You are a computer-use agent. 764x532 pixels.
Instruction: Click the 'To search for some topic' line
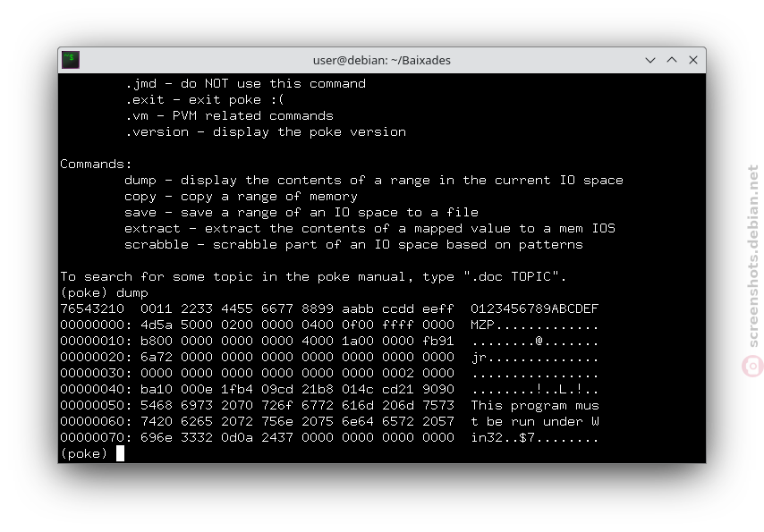(x=313, y=276)
